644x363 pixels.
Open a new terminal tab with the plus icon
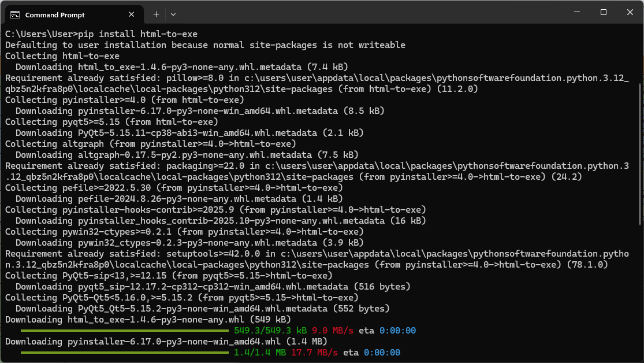[x=156, y=14]
